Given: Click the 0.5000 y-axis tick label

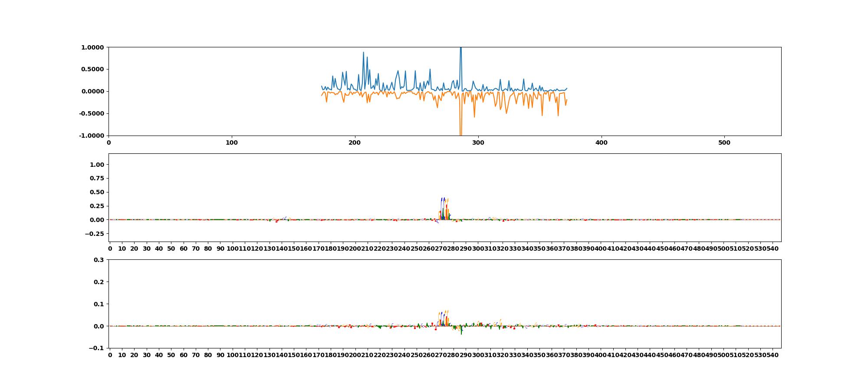Looking at the screenshot, I should tap(92, 70).
